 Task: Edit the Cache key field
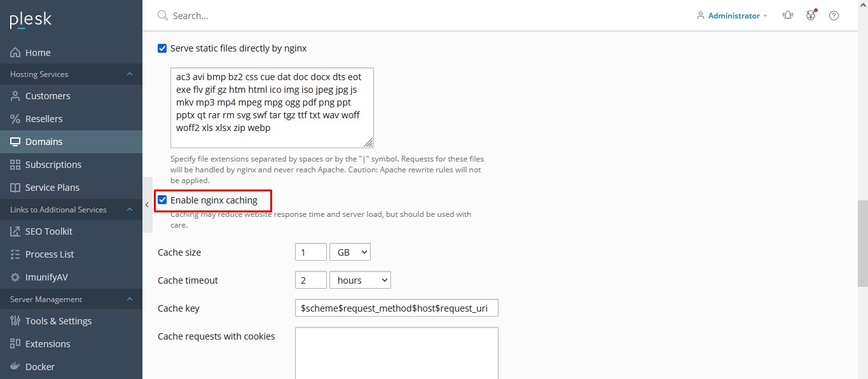396,308
